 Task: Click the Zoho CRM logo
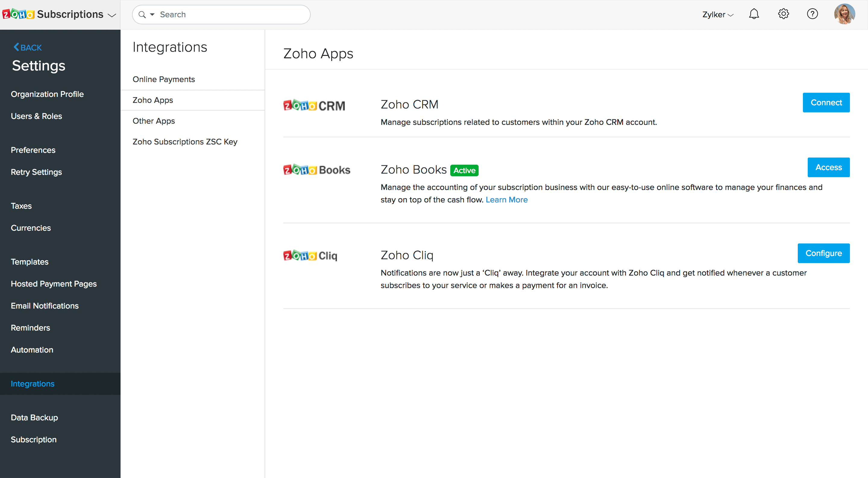pos(314,105)
